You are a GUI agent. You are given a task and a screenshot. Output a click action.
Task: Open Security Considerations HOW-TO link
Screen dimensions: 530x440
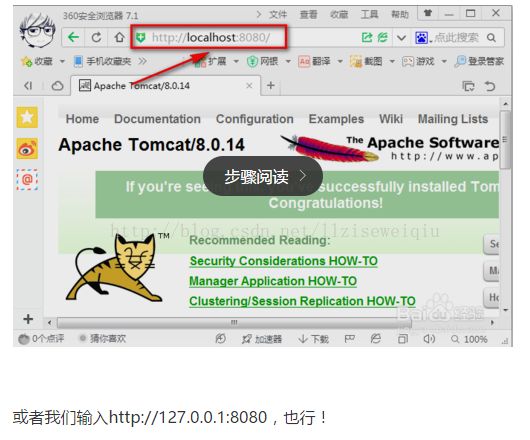[x=284, y=261]
